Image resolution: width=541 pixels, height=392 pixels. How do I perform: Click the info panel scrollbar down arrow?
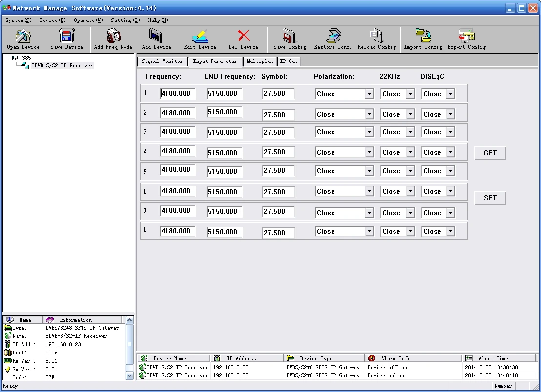click(130, 376)
